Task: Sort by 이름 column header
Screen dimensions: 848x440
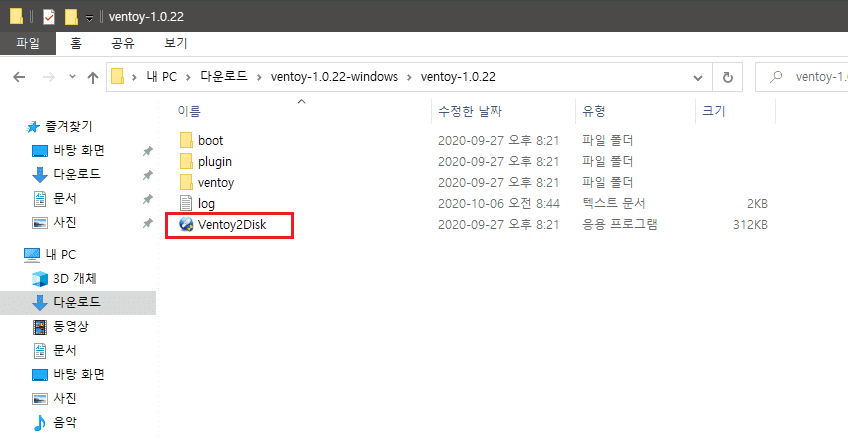Action: point(189,111)
